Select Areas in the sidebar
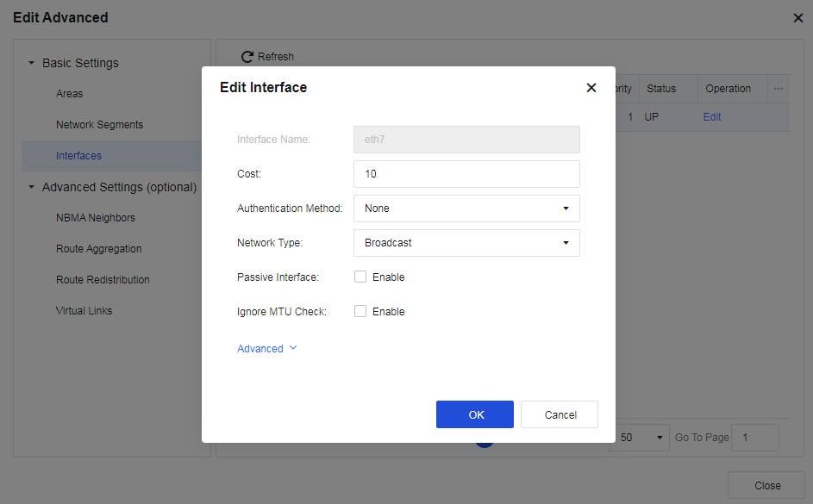This screenshot has width=813, height=504. tap(70, 94)
